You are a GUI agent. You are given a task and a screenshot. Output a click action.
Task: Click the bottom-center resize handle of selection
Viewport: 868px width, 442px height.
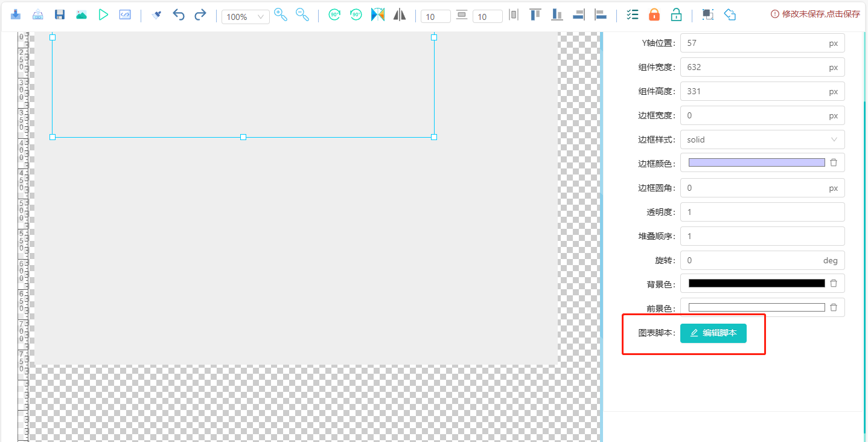[x=243, y=137]
